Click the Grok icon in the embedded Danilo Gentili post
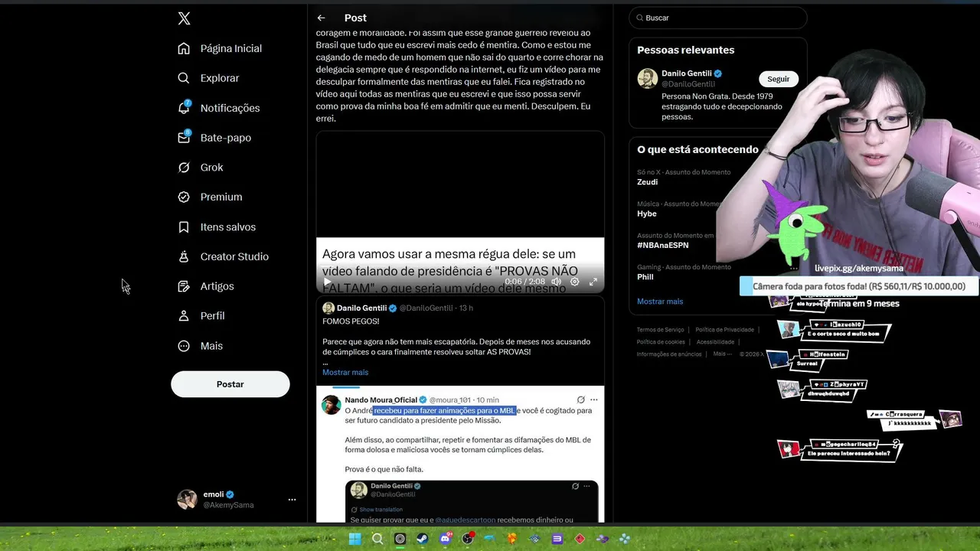 click(x=576, y=486)
